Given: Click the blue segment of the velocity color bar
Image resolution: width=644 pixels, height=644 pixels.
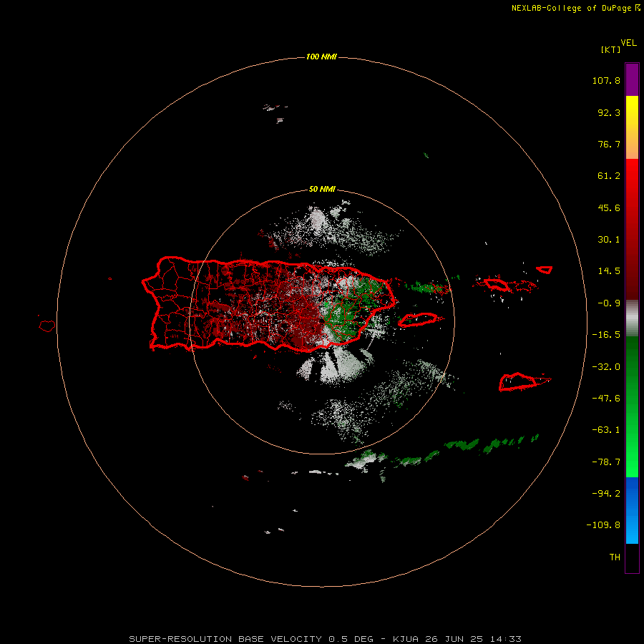Looking at the screenshot, I should 632,510.
